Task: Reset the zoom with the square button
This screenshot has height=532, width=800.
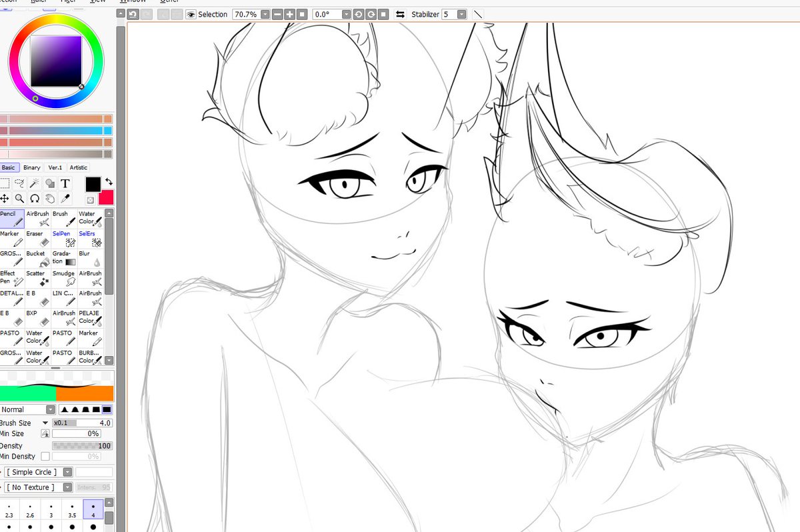Action: click(x=302, y=14)
